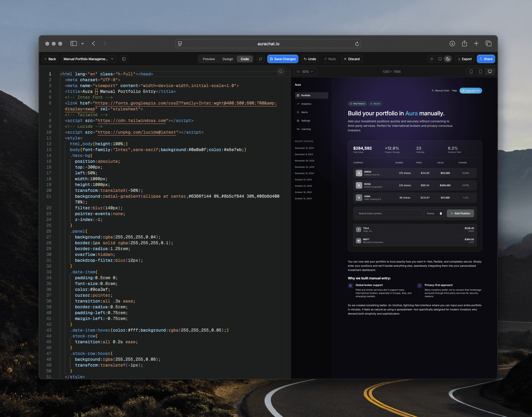Toggle the Safari sidebar icon
The image size is (532, 417).
(x=73, y=44)
